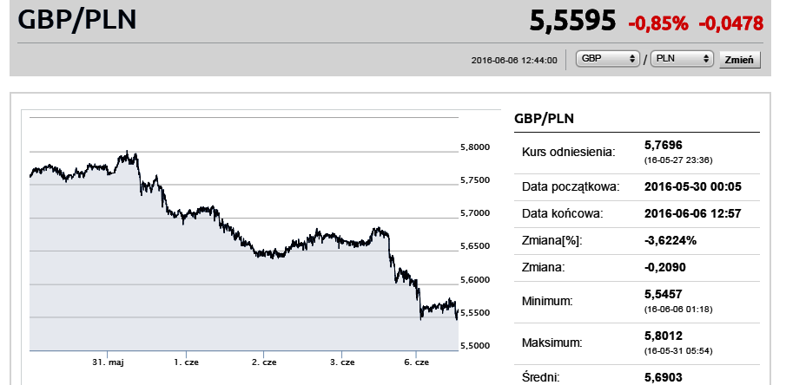Click the 6. cze axis marker
786x385 pixels.
[416, 362]
